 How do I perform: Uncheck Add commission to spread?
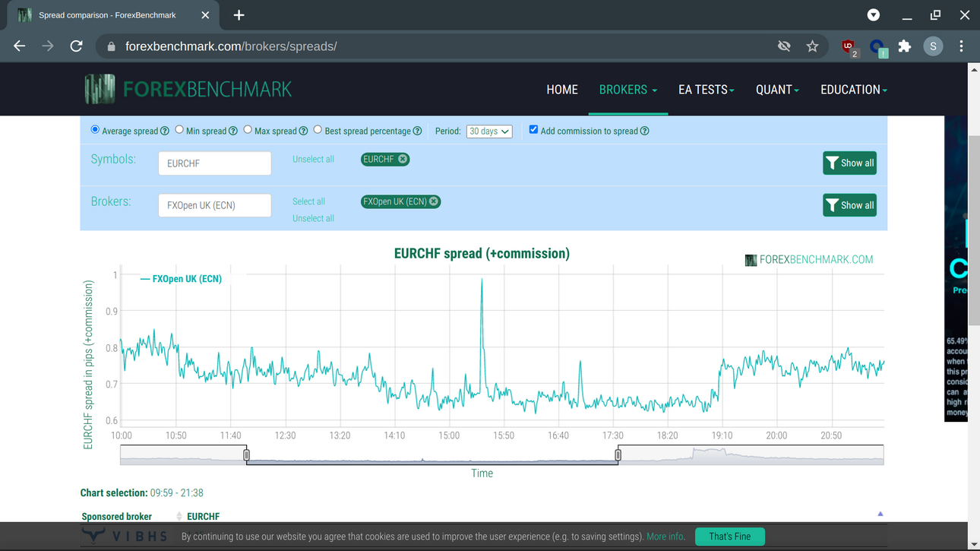(x=533, y=130)
